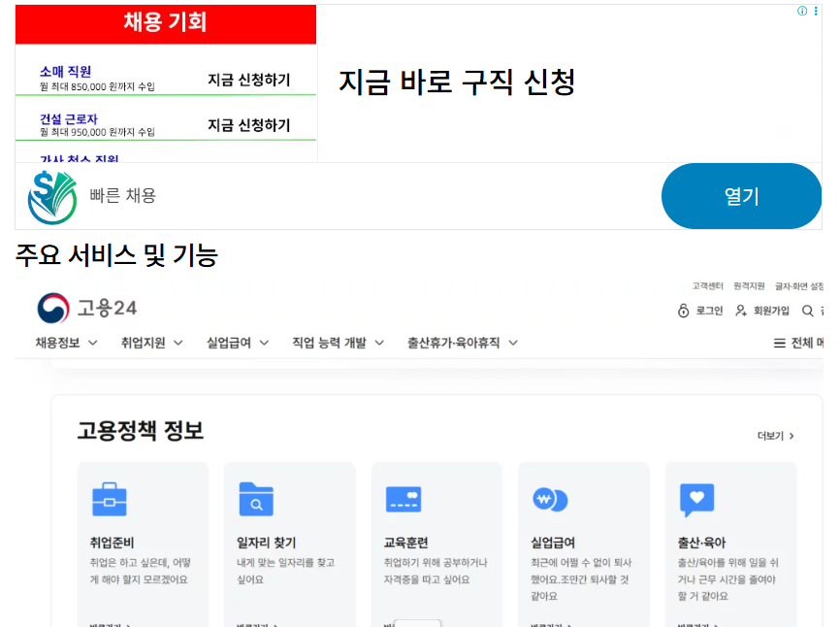This screenshot has height=627, width=840.
Task: Click the 고용24 taegeuk logo
Action: tap(53, 308)
